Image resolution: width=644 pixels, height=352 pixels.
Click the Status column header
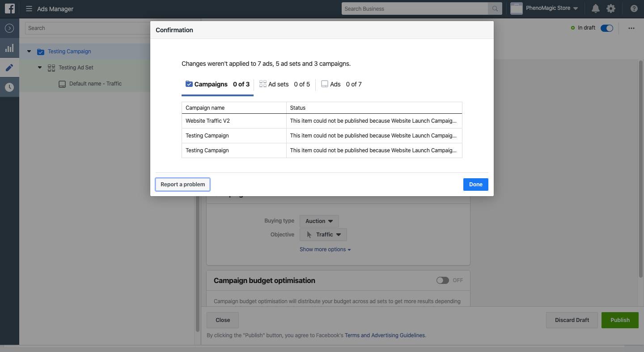[374, 108]
